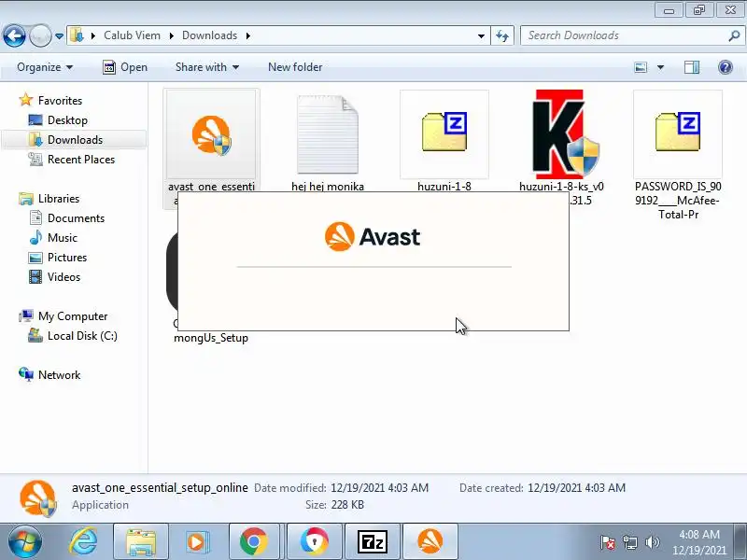Click the Change your view icon
This screenshot has width=747, height=560.
point(641,67)
